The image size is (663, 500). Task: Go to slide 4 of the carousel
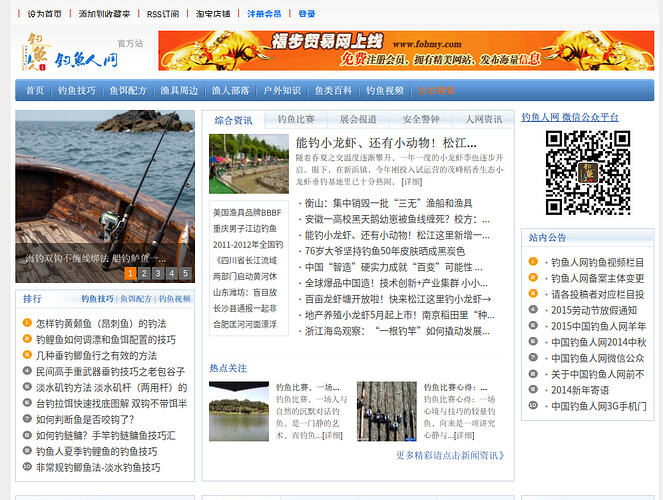point(172,273)
